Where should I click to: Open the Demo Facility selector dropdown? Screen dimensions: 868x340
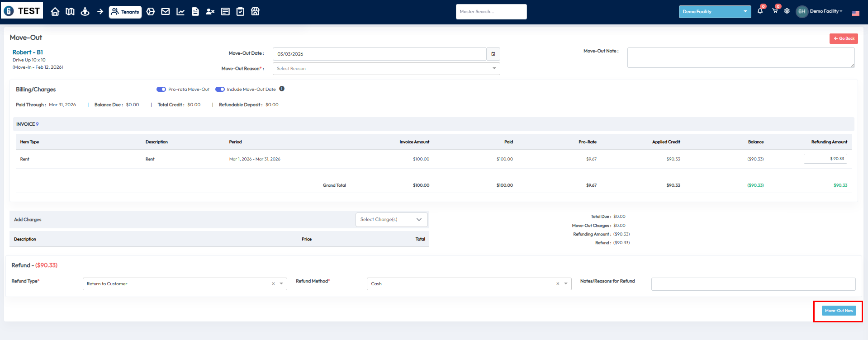[x=714, y=12]
